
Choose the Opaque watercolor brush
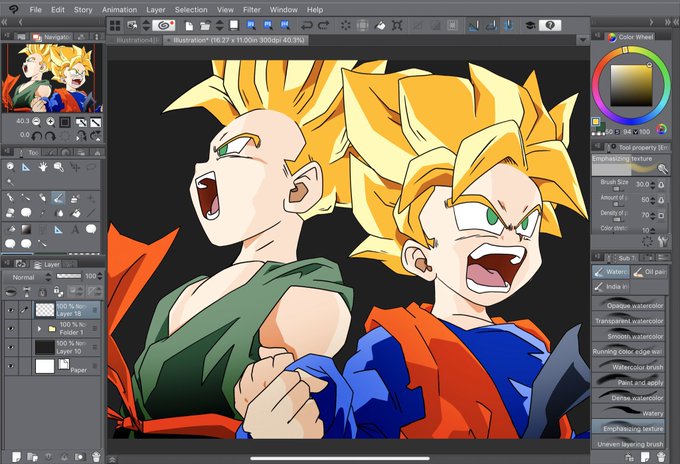tap(628, 303)
